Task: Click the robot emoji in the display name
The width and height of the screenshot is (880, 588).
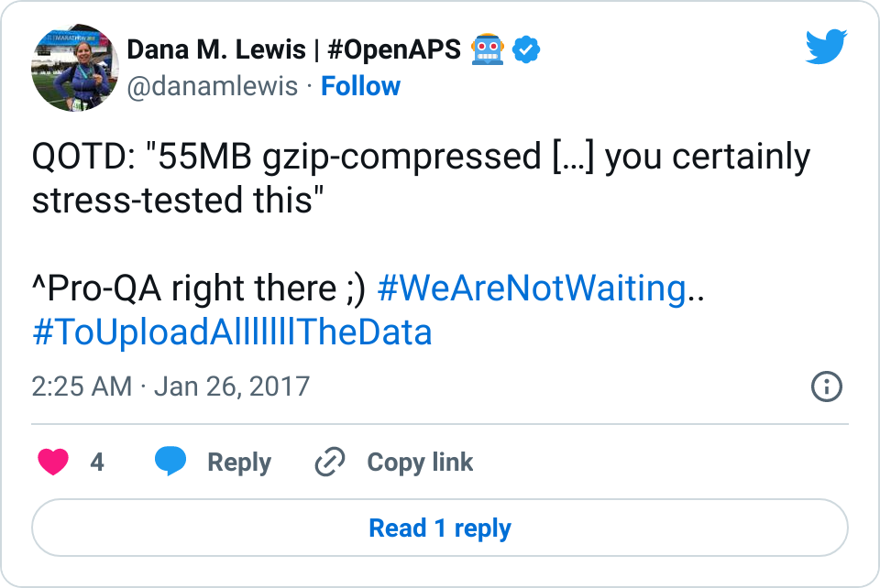Action: pos(488,49)
